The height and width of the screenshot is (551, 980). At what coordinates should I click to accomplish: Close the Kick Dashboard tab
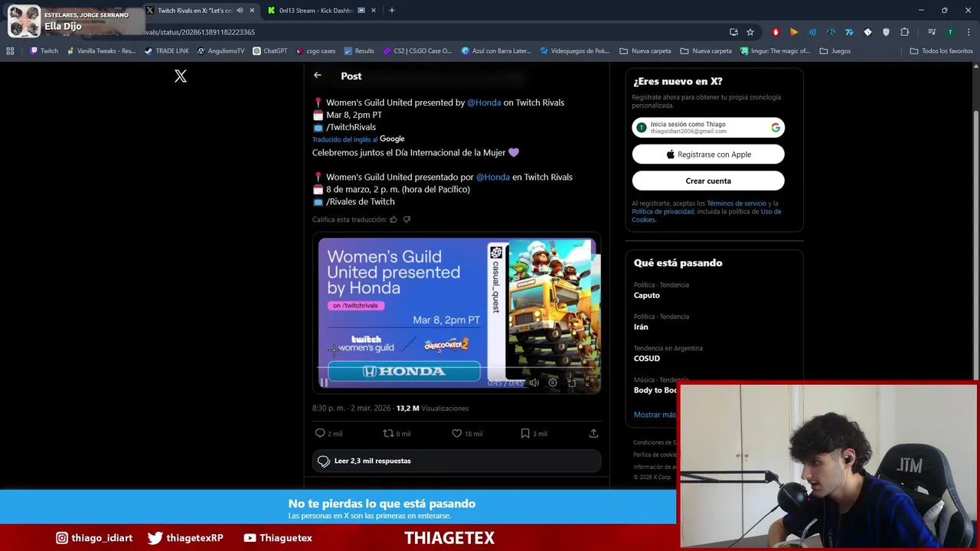coord(374,10)
